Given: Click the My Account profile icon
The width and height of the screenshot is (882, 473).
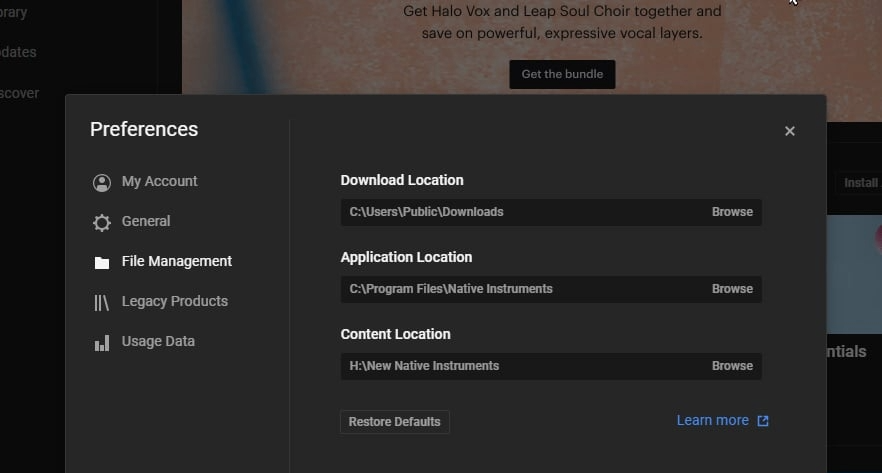Looking at the screenshot, I should click(x=102, y=182).
